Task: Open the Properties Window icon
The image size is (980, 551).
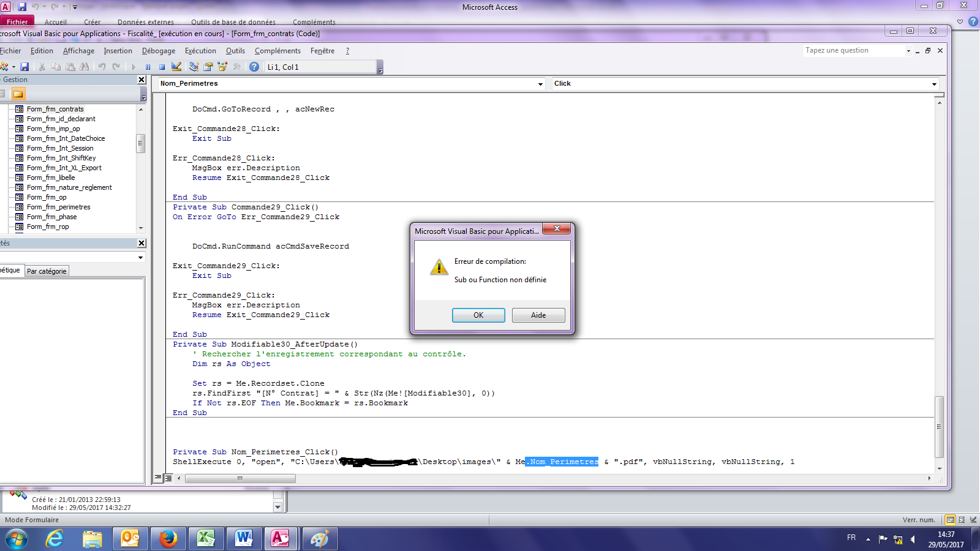Action: [208, 67]
